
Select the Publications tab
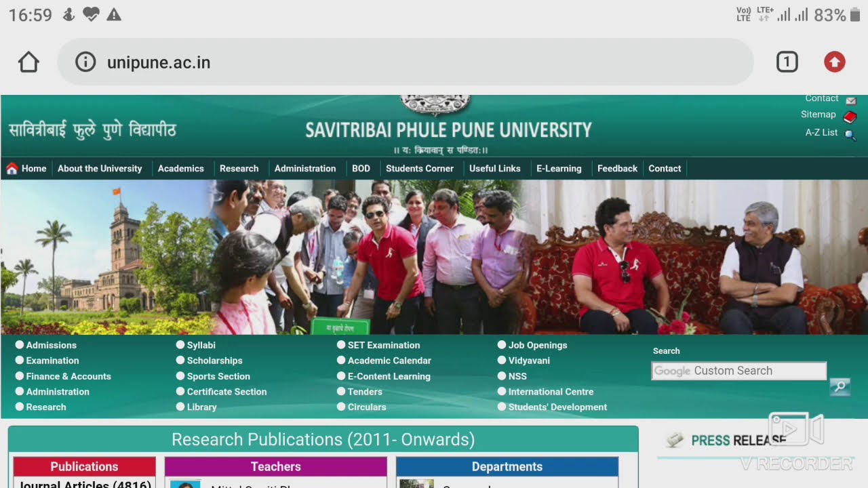84,466
